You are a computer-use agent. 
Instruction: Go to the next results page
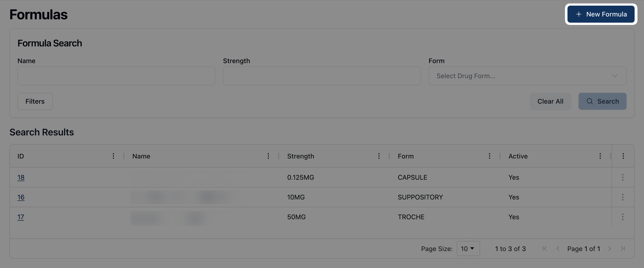(609, 248)
